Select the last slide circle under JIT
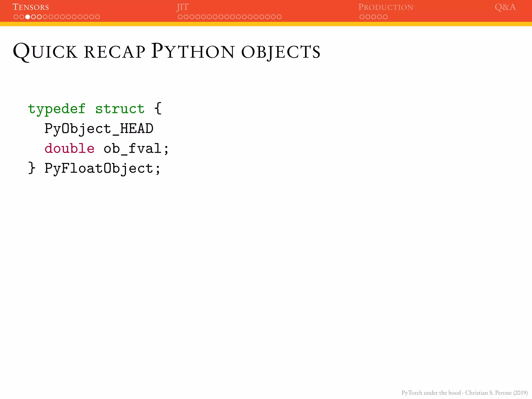This screenshot has height=399, width=532. click(x=279, y=17)
